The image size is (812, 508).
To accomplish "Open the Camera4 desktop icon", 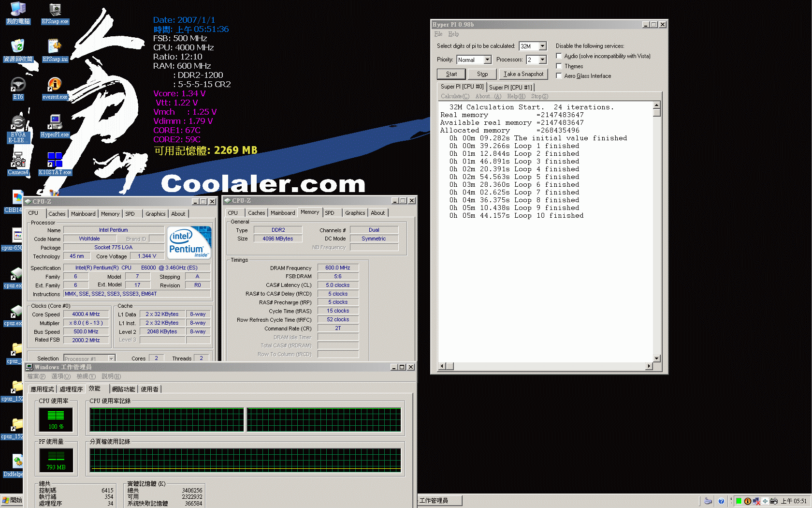I will coord(18,164).
